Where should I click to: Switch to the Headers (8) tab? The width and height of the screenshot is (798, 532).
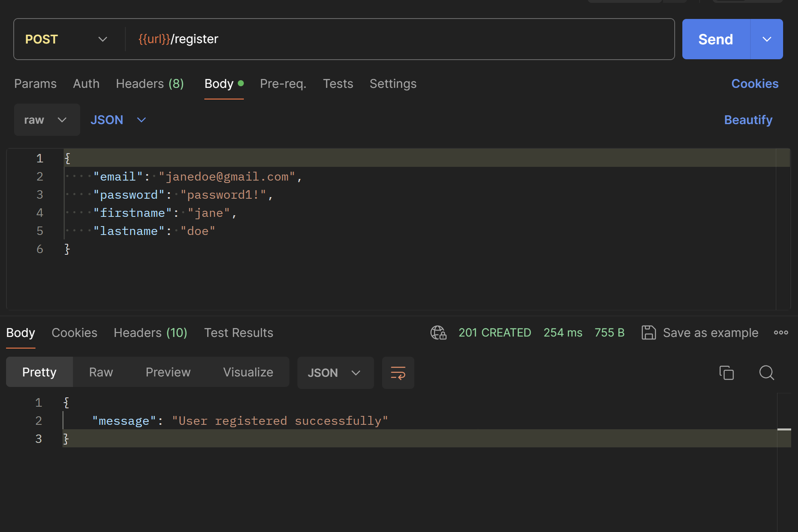(150, 84)
